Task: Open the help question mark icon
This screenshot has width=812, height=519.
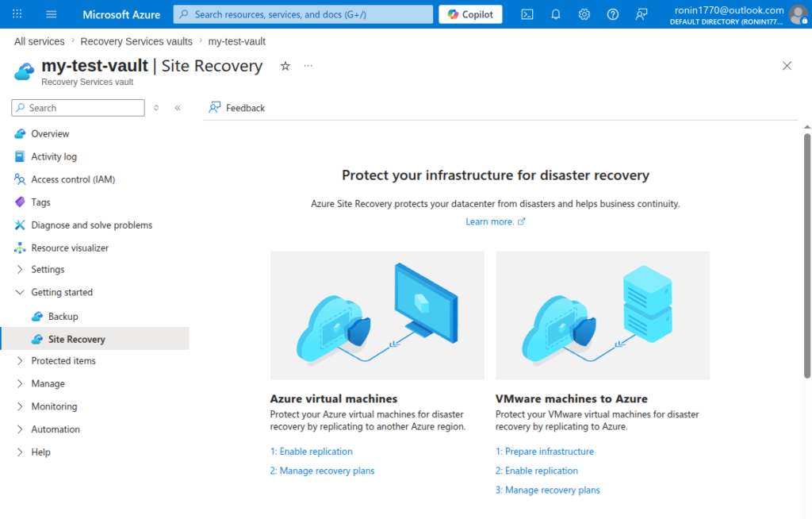Action: pos(613,14)
